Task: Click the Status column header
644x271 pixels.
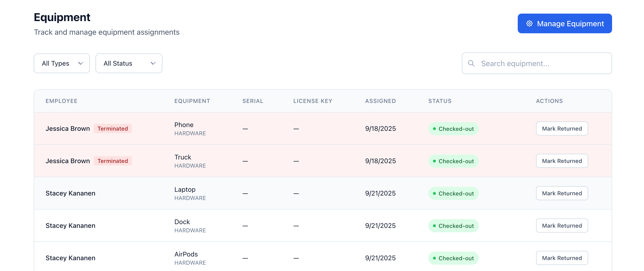Action: [440, 101]
